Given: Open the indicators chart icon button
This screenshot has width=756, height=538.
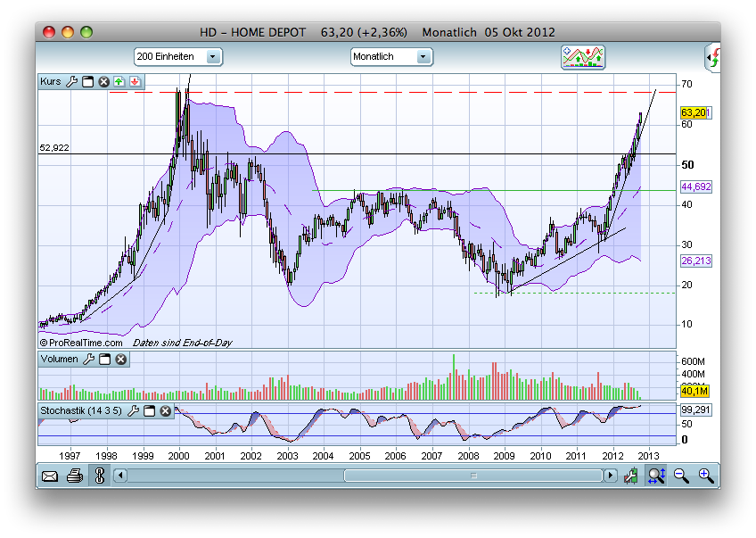Looking at the screenshot, I should point(583,57).
